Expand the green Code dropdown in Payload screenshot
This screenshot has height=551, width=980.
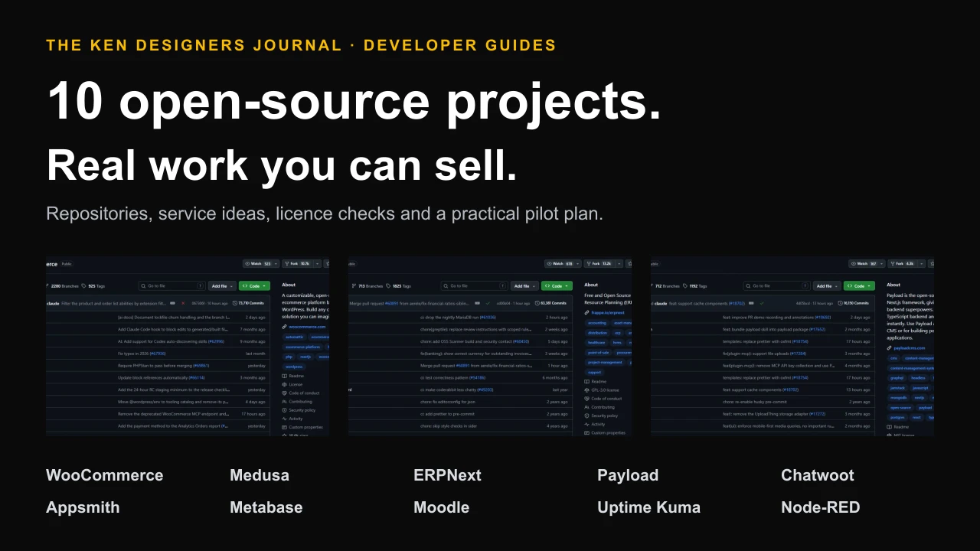pos(859,286)
